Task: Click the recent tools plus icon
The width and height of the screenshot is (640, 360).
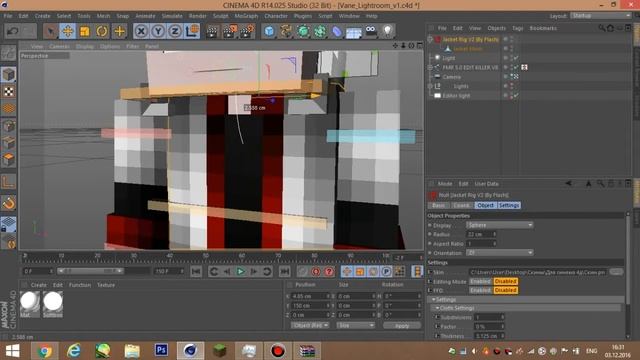Action: pos(119,31)
